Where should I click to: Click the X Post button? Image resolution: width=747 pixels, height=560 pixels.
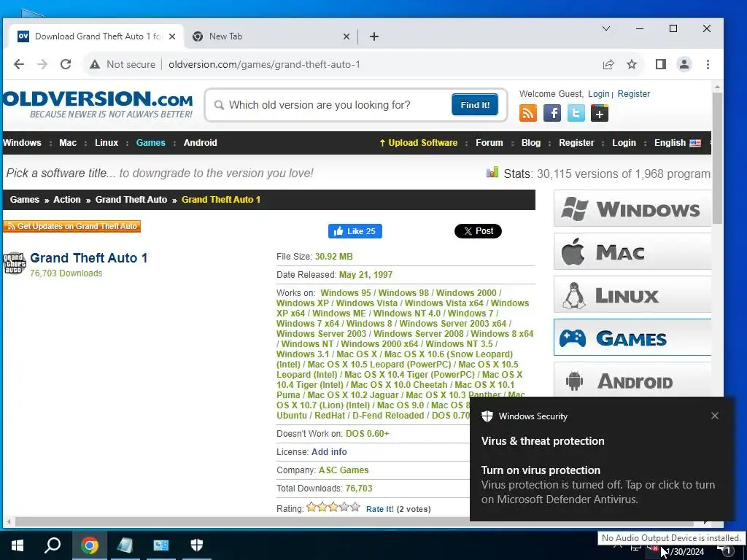478,231
